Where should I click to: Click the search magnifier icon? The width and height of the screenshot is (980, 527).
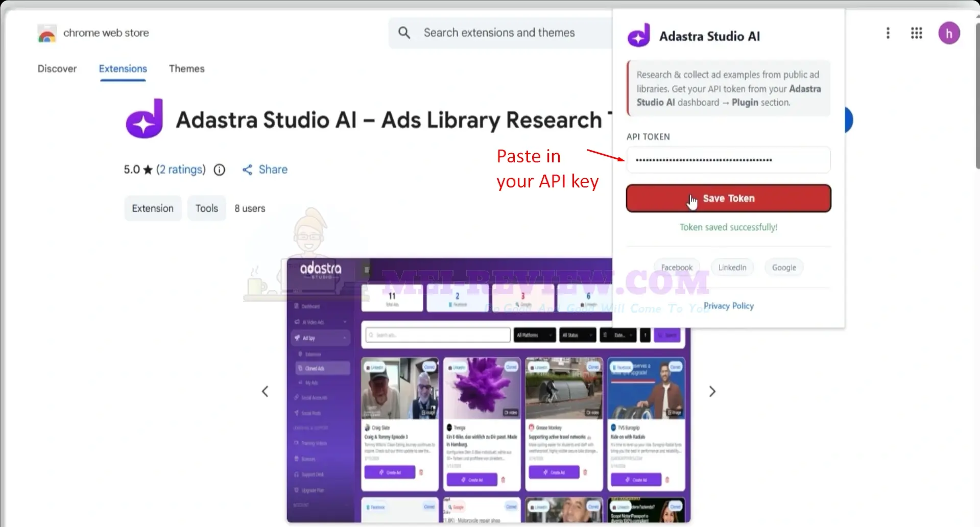(x=404, y=33)
